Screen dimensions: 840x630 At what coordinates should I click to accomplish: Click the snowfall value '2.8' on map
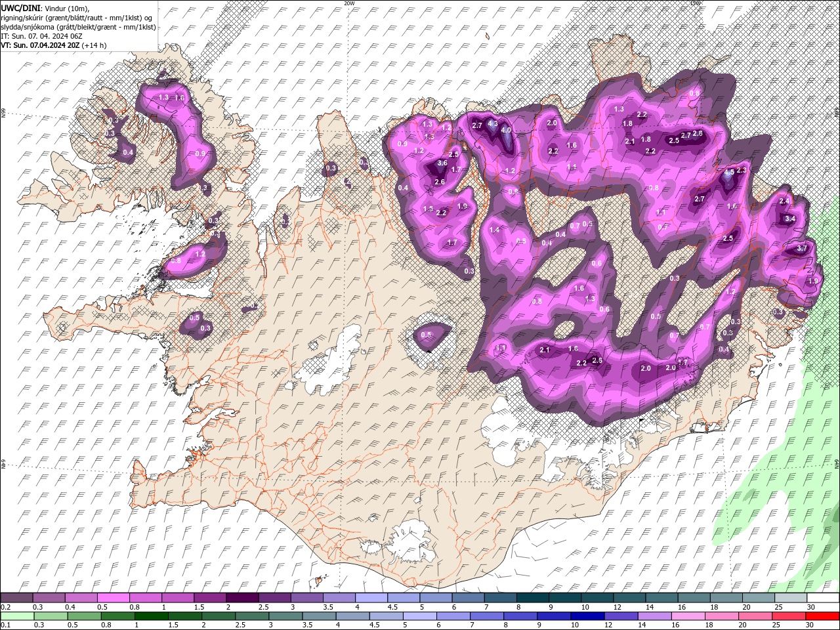pyautogui.click(x=698, y=134)
